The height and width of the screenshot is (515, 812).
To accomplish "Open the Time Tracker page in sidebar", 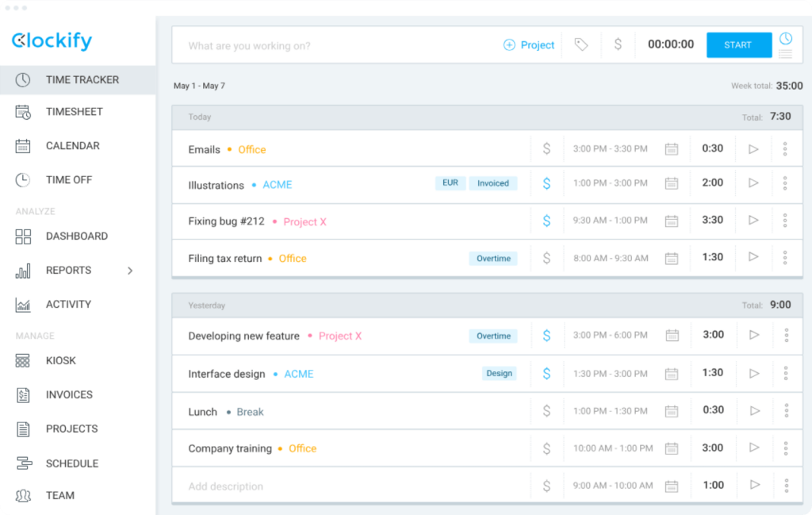I will coord(78,80).
